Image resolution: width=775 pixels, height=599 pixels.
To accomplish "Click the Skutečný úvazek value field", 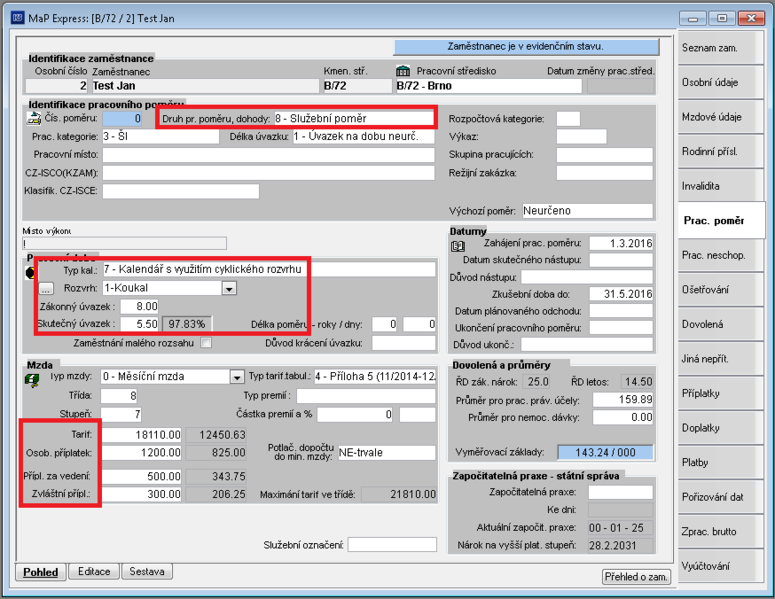I will [139, 324].
